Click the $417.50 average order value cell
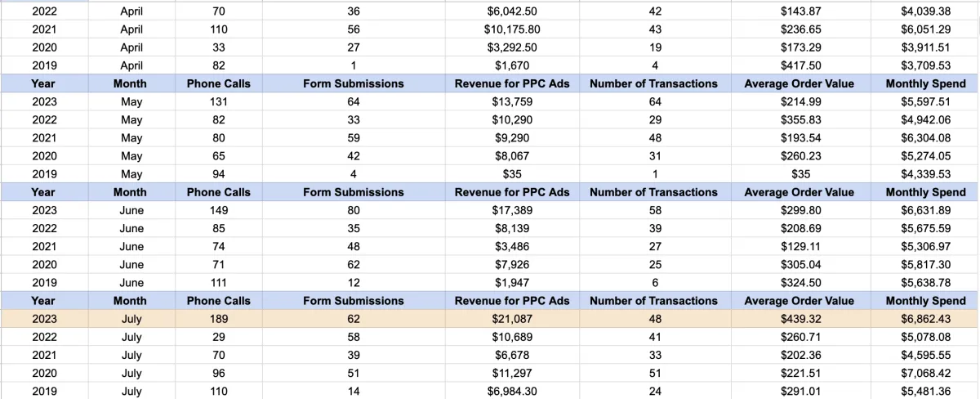 pyautogui.click(x=799, y=65)
